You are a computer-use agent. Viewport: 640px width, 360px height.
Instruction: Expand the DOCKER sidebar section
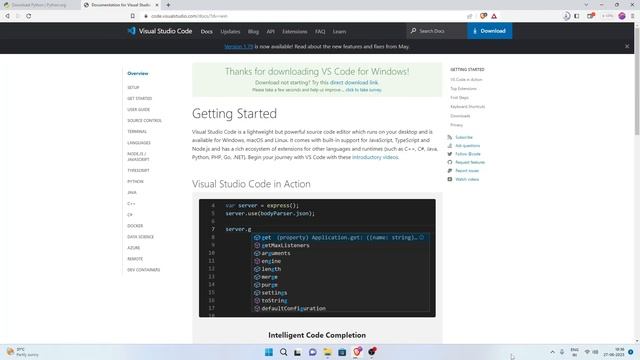(x=135, y=226)
